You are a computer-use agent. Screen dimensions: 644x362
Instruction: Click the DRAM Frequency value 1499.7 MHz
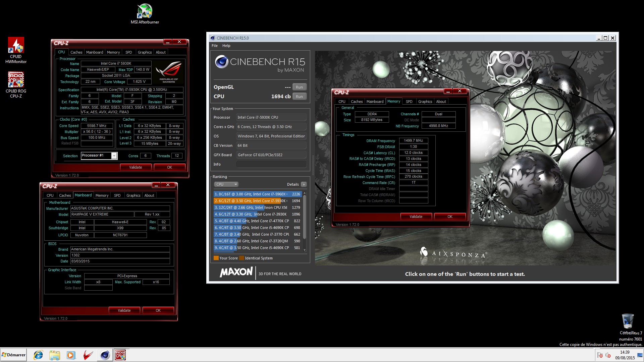(414, 141)
